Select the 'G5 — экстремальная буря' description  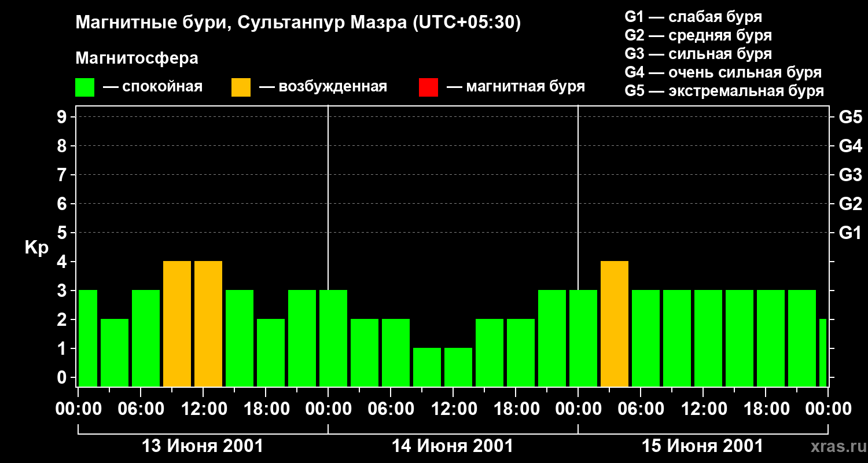(724, 91)
